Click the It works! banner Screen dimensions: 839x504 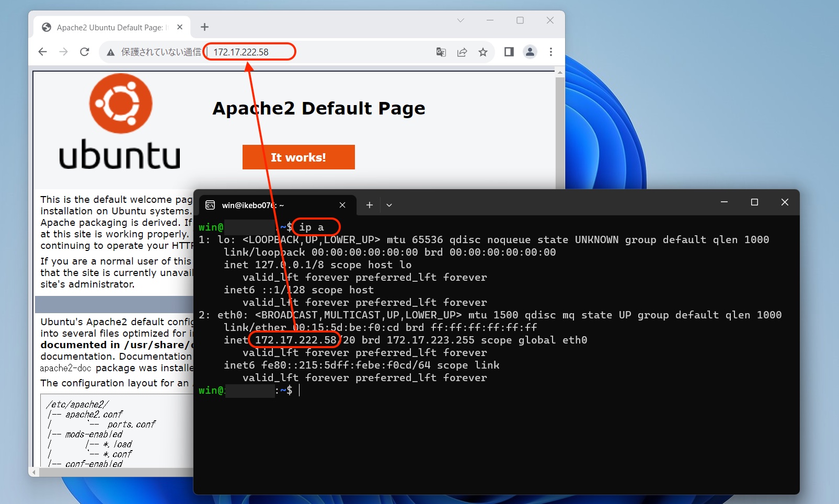[298, 157]
